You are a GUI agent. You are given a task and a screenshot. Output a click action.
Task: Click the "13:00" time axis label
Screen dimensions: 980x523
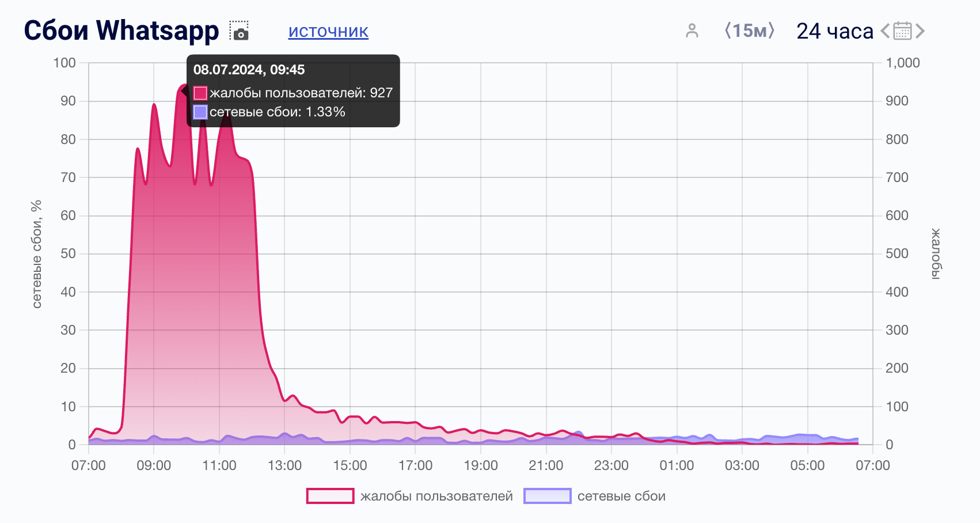(284, 465)
